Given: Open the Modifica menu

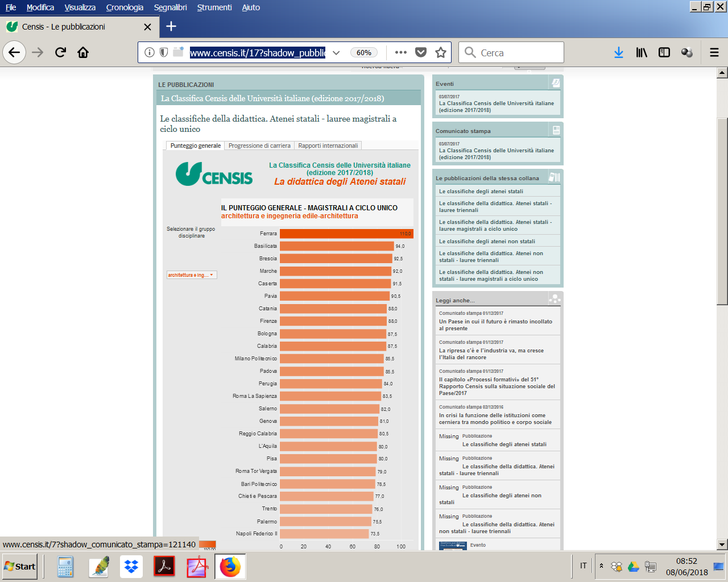Looking at the screenshot, I should pos(40,7).
